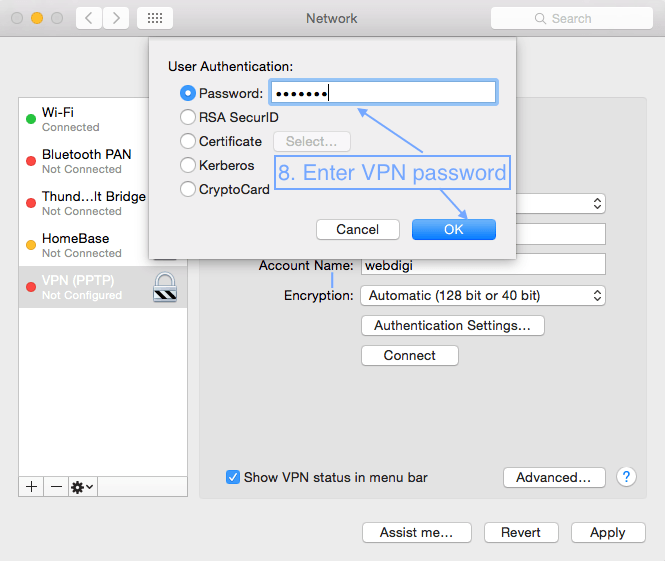
Task: Click Assist me...
Action: point(416,532)
